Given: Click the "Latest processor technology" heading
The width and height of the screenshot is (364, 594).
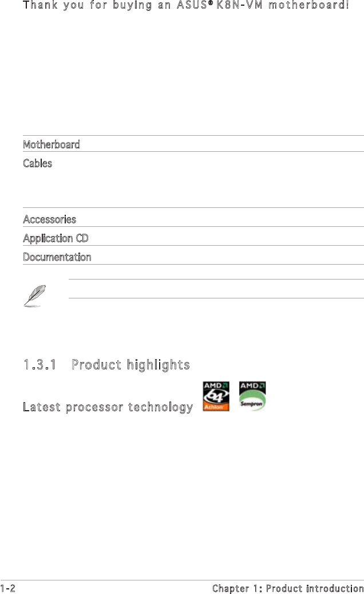Looking at the screenshot, I should click(x=108, y=407).
